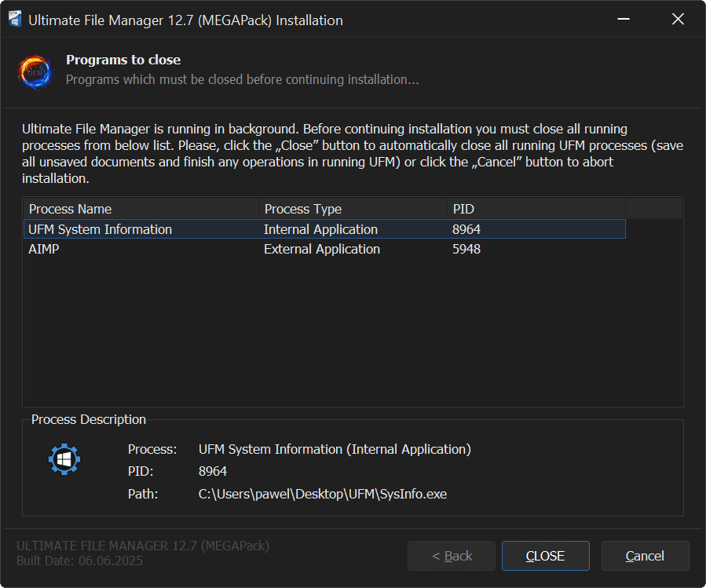The height and width of the screenshot is (588, 706).
Task: Select the AIMP process row
Action: pos(44,249)
